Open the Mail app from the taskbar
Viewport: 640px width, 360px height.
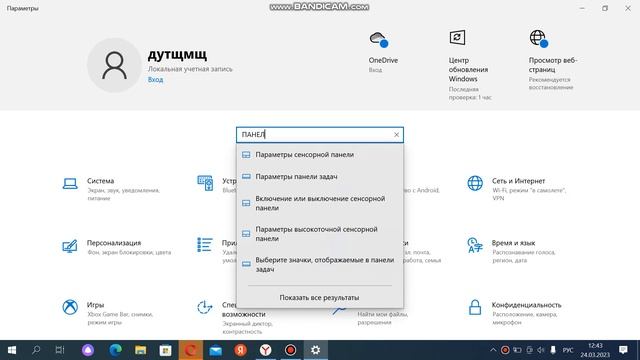[215, 350]
